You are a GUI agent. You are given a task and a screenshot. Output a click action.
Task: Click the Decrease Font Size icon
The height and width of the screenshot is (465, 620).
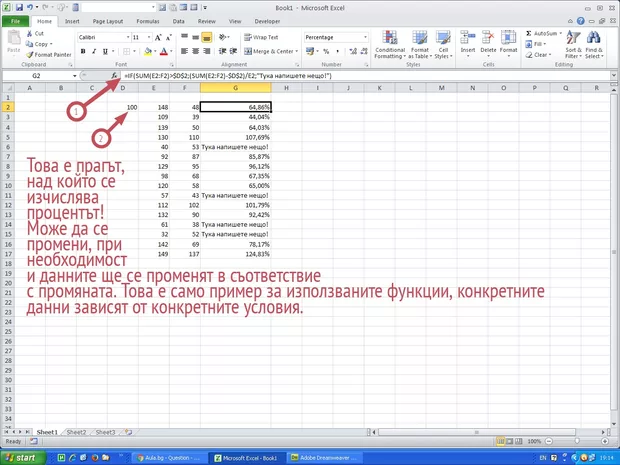(168, 38)
